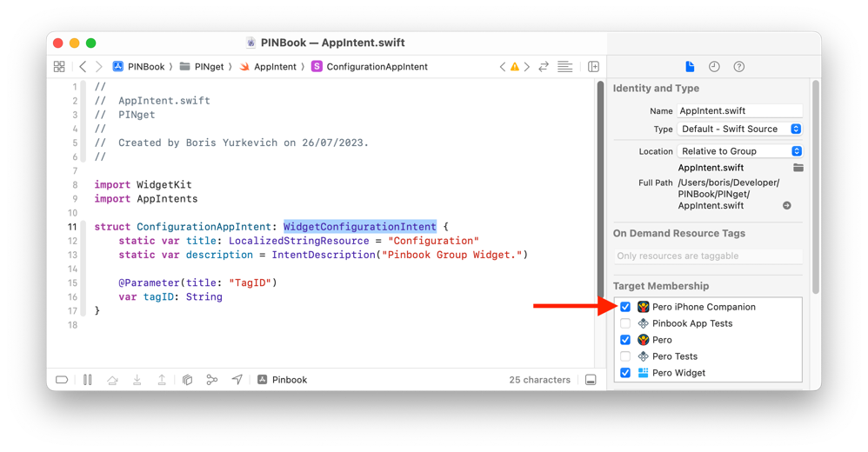The height and width of the screenshot is (452, 868).
Task: Click the ConfigurationAppIntent symbol breadcrumb
Action: [x=370, y=66]
